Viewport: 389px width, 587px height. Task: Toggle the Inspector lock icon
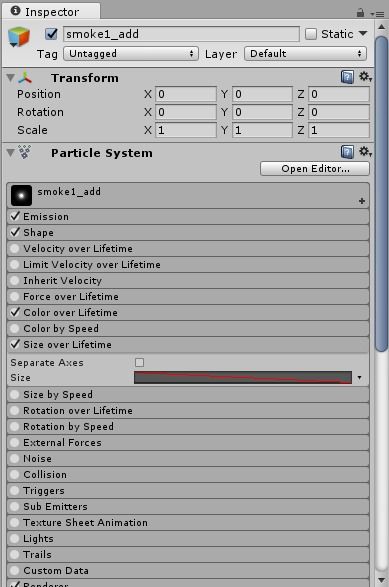(x=360, y=13)
